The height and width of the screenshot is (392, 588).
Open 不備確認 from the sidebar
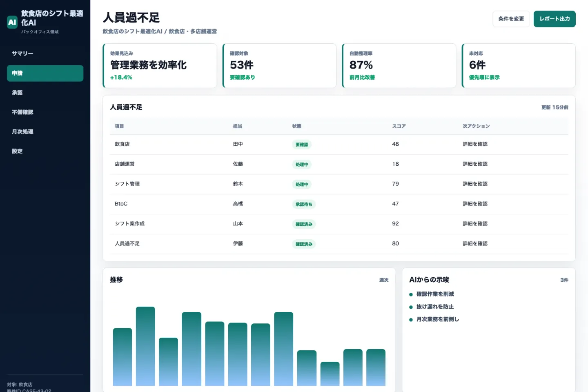45,112
